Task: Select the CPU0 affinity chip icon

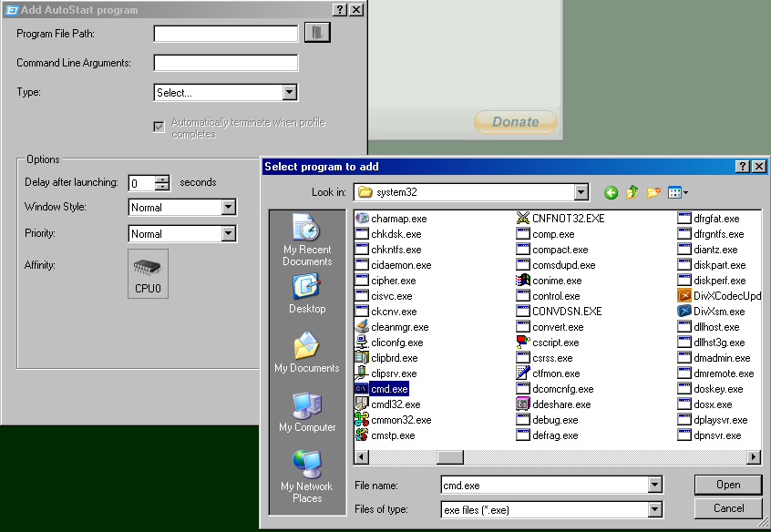Action: coord(148,273)
